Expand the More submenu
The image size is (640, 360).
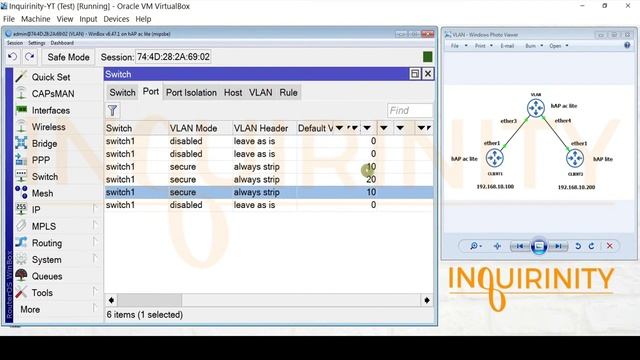tap(94, 309)
